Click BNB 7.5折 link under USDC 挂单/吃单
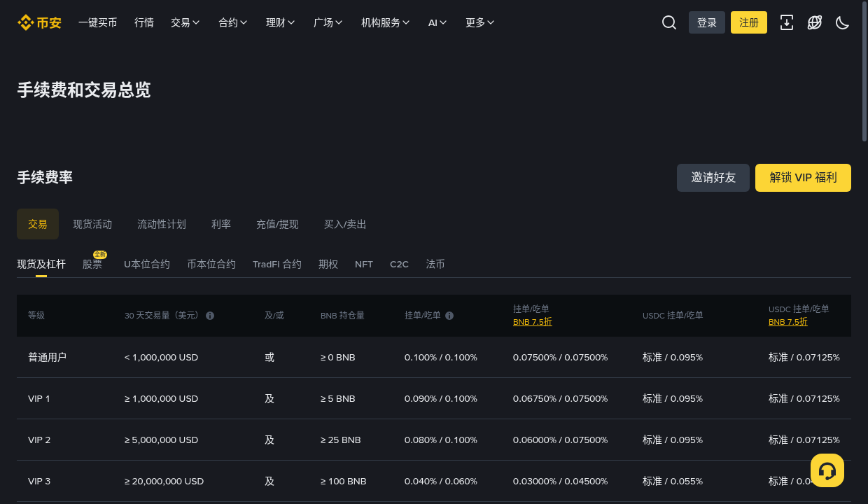The image size is (868, 504). pos(788,322)
